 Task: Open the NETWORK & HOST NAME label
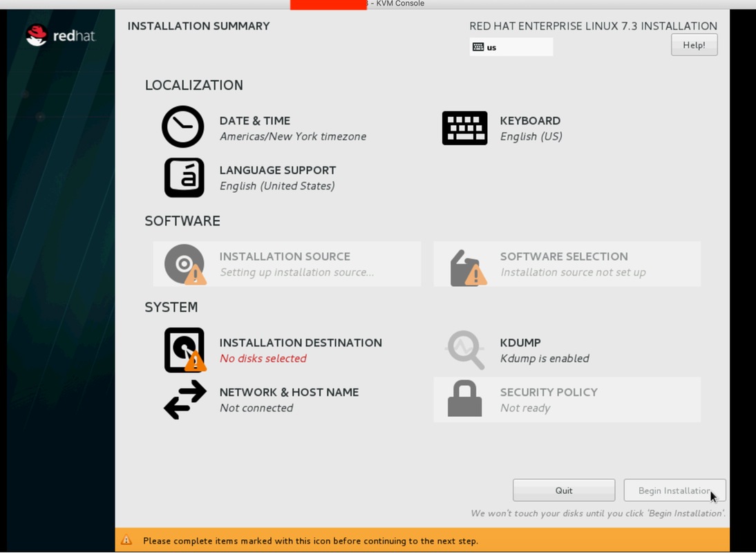[289, 393]
